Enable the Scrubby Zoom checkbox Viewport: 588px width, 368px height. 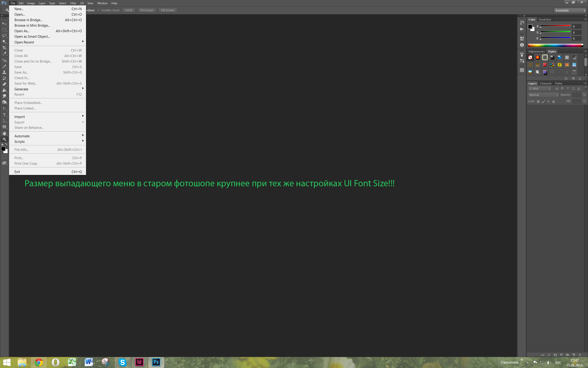(98, 10)
